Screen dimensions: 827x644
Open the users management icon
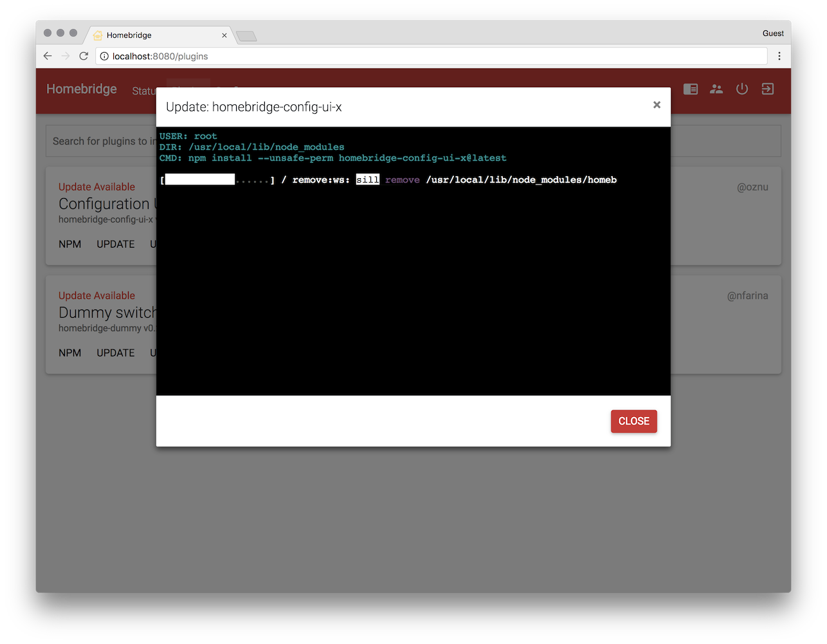716,89
